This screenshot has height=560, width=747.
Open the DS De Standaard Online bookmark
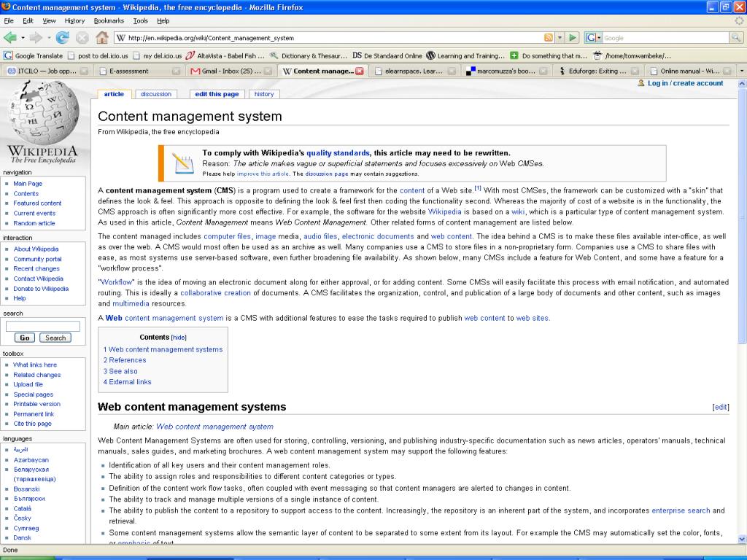387,55
